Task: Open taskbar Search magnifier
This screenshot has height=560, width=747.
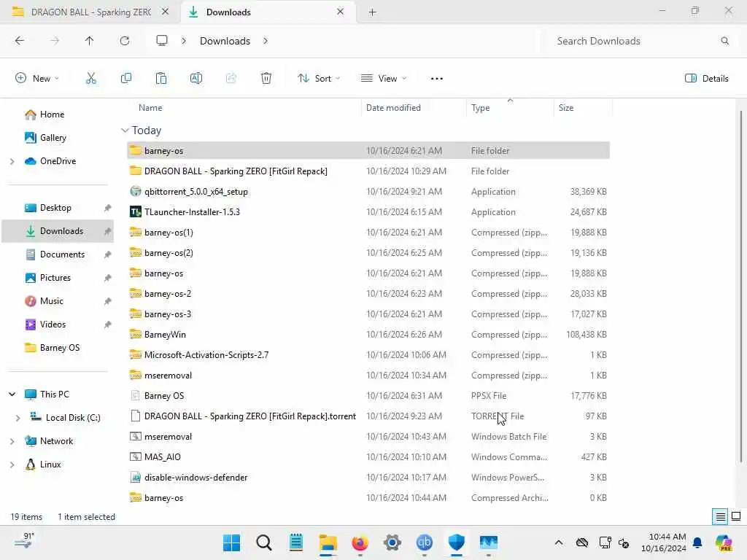Action: pyautogui.click(x=264, y=542)
